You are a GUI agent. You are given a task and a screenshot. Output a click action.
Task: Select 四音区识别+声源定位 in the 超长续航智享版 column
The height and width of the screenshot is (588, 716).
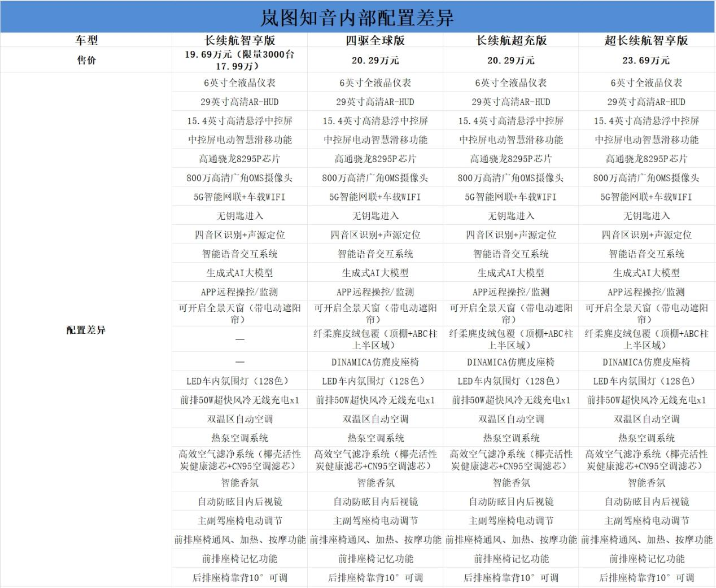[x=647, y=235]
